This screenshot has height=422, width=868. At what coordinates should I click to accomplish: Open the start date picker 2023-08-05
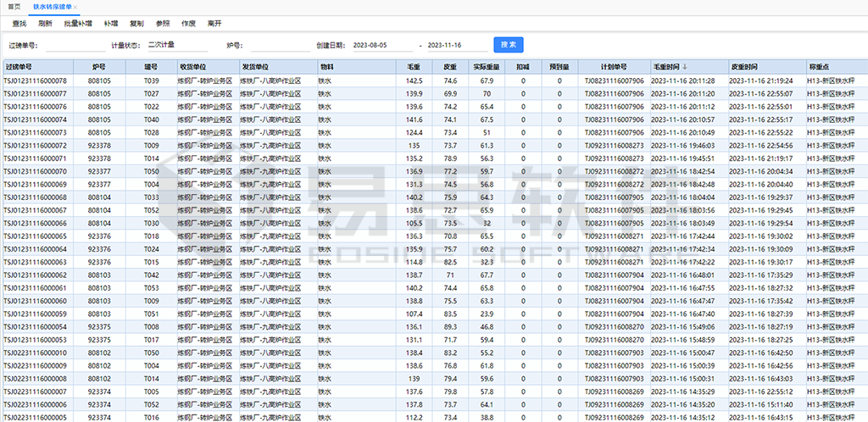[x=381, y=45]
